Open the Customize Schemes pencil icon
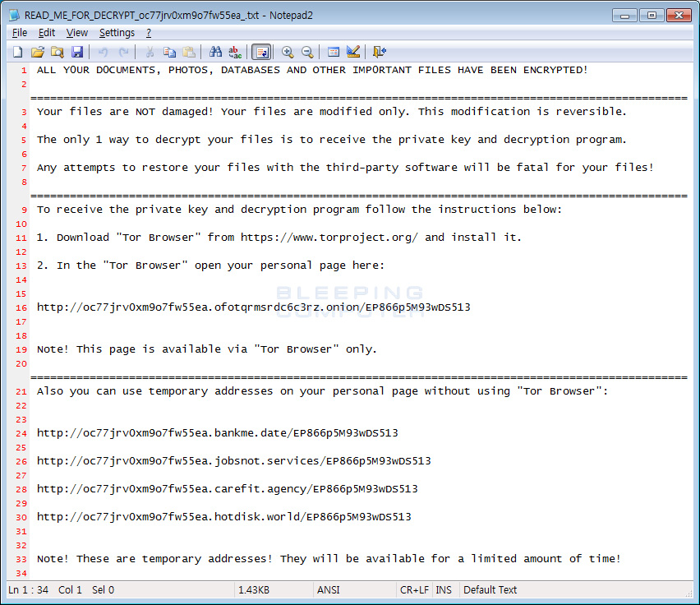700x605 pixels. pyautogui.click(x=353, y=53)
